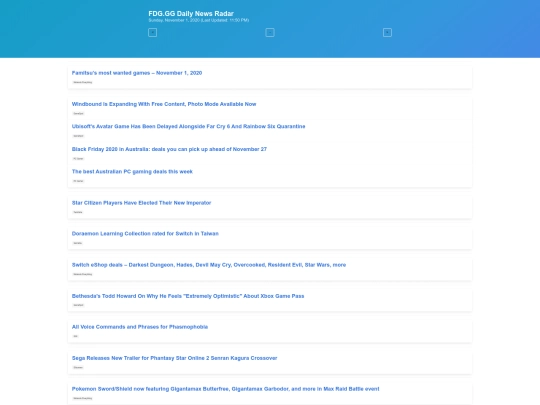
Task: Open Sega Phantasy Star Online 2 trailer article
Action: [x=174, y=358]
